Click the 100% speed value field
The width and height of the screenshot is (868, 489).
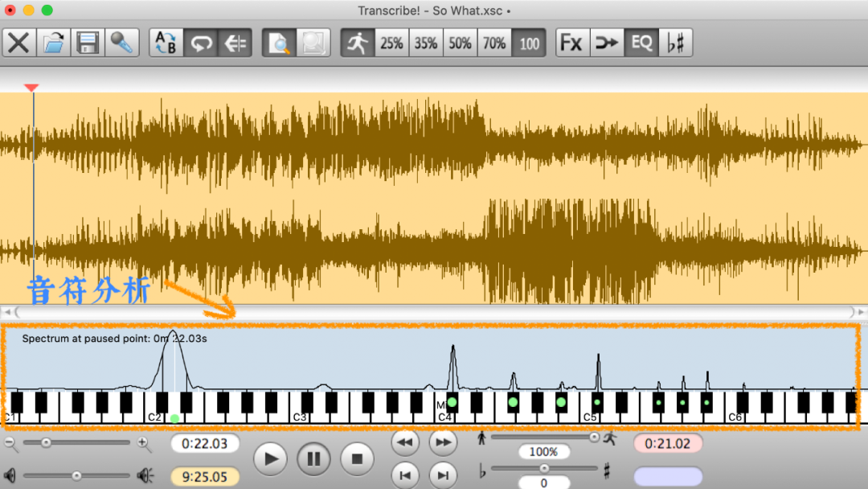click(x=543, y=451)
